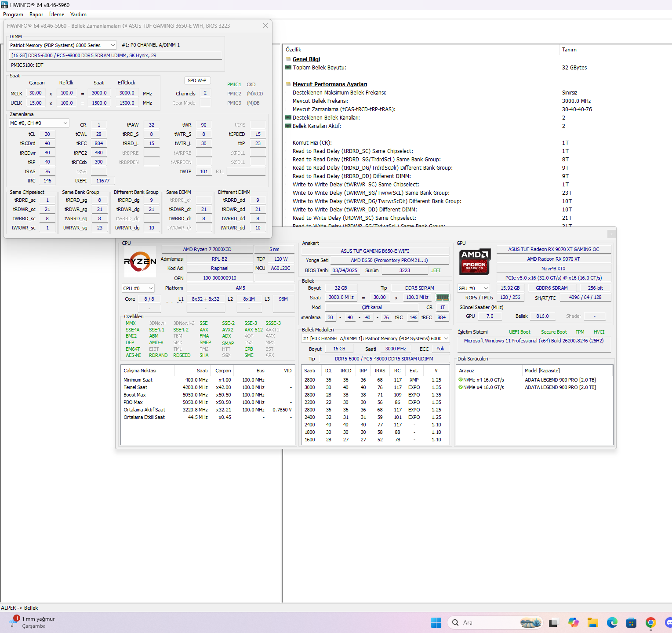Click the Mevcut Performans Ayarları heading
The width and height of the screenshot is (672, 633).
tap(330, 84)
